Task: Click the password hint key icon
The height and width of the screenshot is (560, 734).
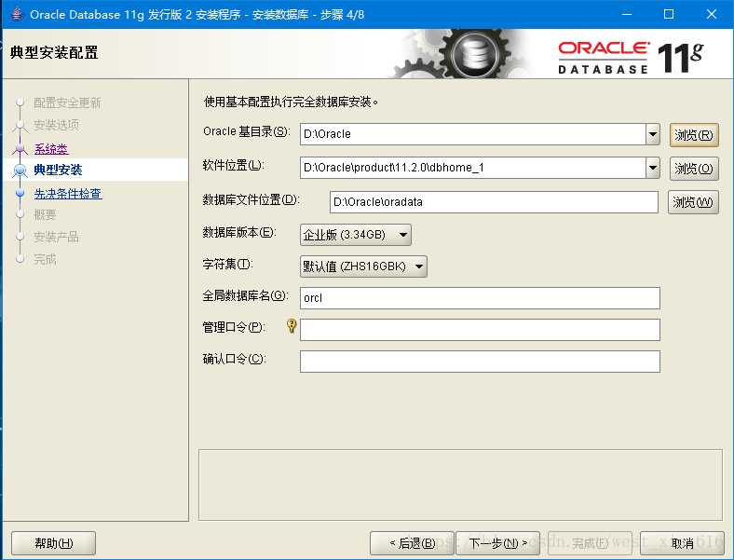Action: pyautogui.click(x=292, y=326)
